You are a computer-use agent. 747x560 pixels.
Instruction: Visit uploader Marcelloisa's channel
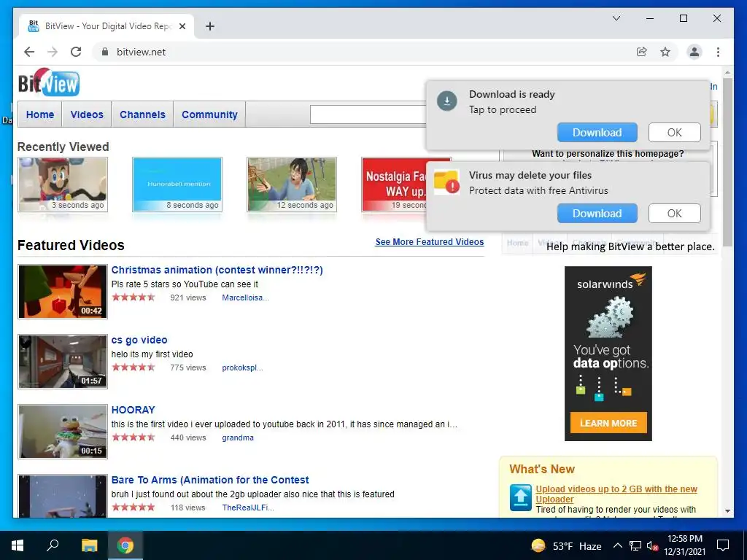tap(245, 297)
